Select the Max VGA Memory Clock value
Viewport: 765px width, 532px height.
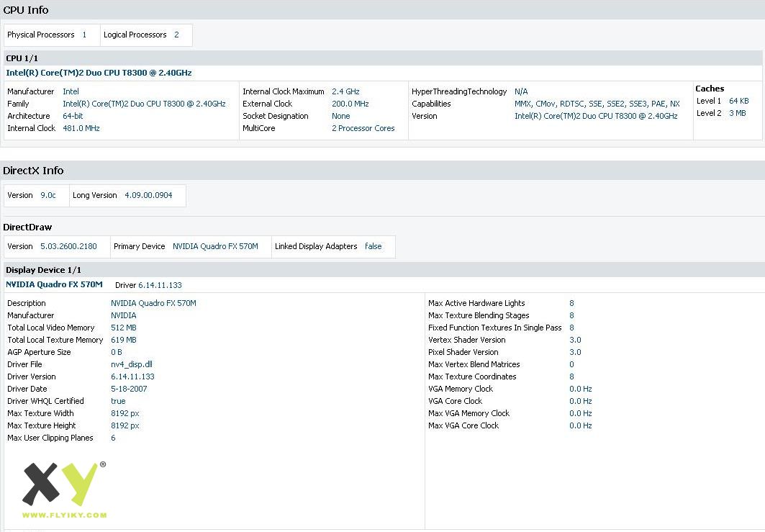581,413
